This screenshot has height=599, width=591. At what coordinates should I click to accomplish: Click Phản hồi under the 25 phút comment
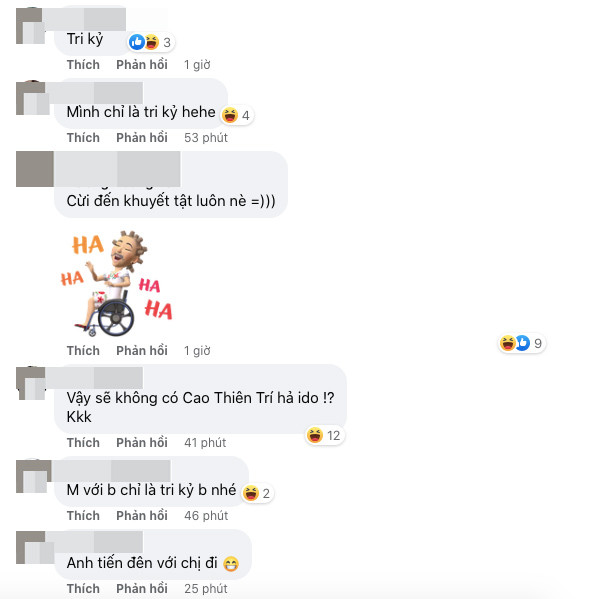pyautogui.click(x=142, y=588)
